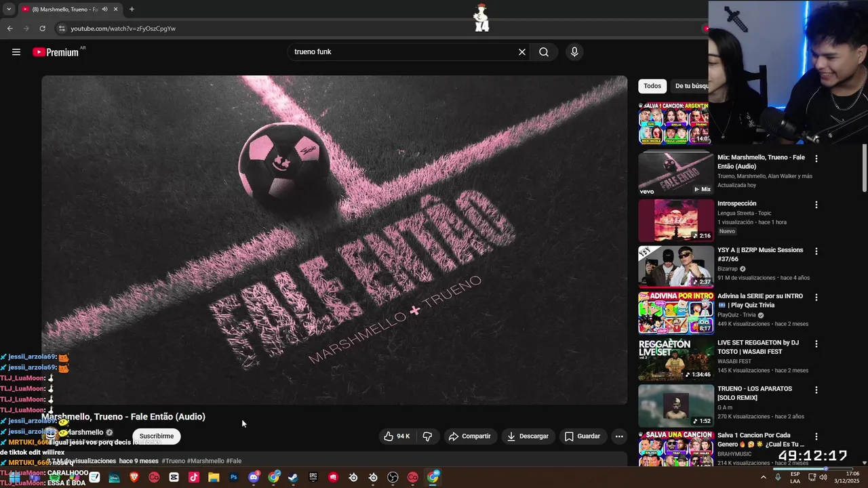Open options menu for Introspección
This screenshot has width=868, height=488.
[x=816, y=205]
